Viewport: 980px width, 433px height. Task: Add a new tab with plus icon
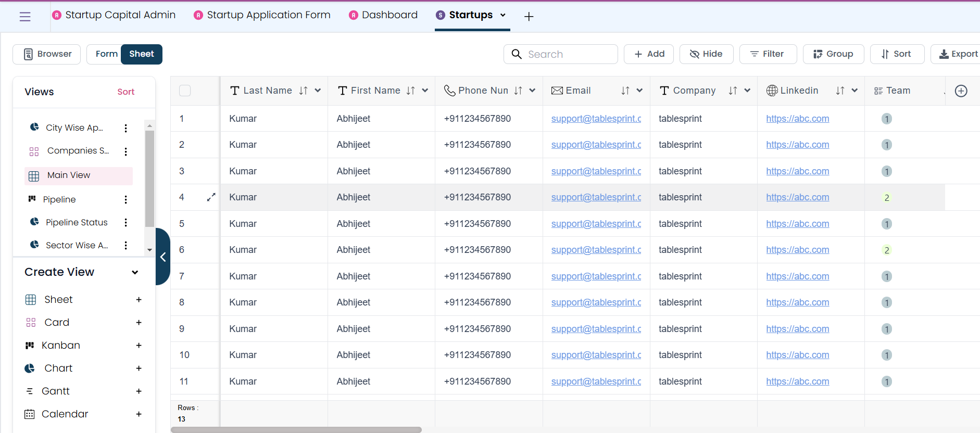[529, 17]
